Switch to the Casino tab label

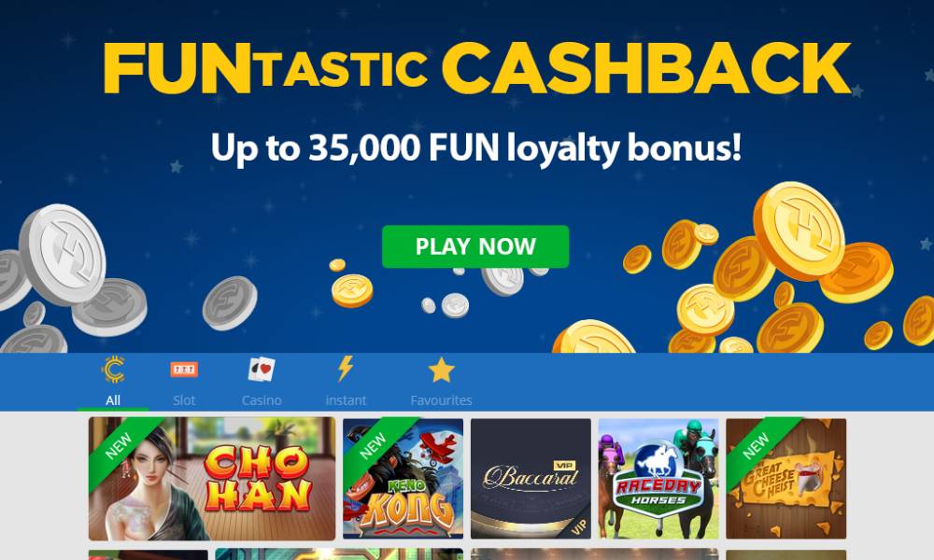(262, 400)
